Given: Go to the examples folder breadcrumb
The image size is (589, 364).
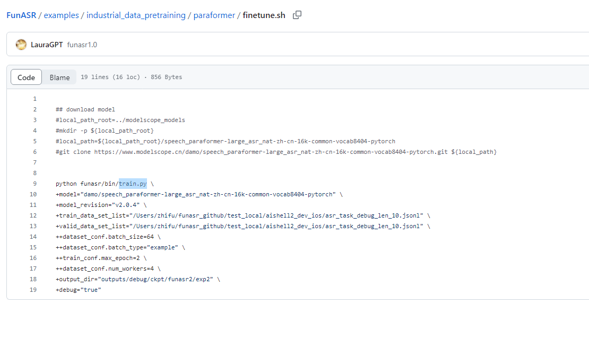Looking at the screenshot, I should click(61, 15).
